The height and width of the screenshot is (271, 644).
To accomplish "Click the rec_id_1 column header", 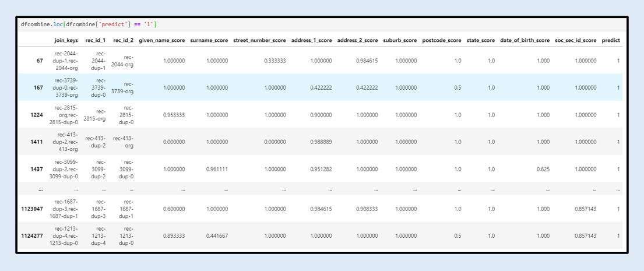I will point(95,41).
